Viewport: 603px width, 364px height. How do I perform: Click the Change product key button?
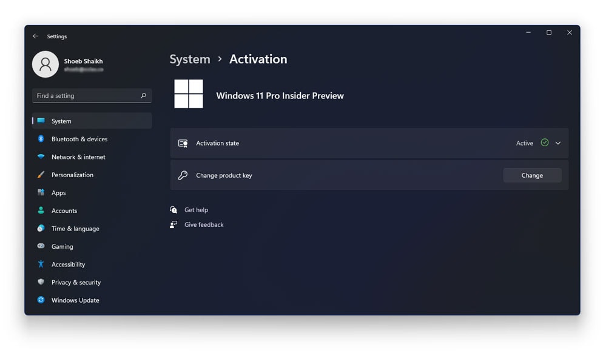(532, 175)
